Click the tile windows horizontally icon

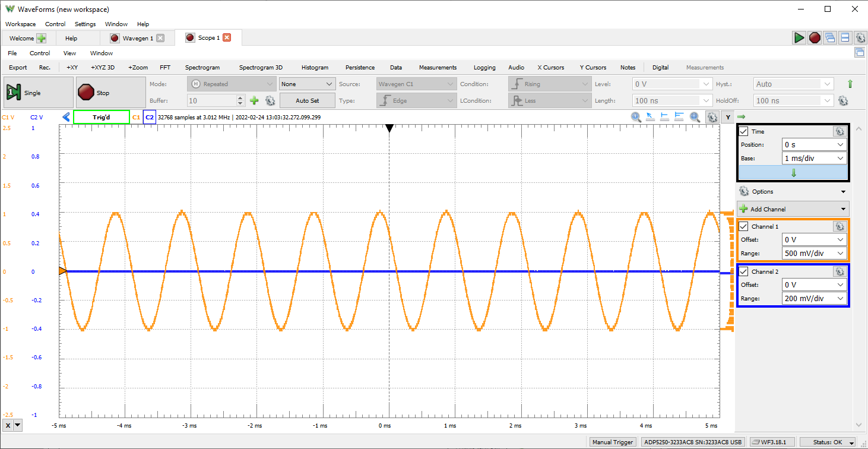click(x=845, y=37)
